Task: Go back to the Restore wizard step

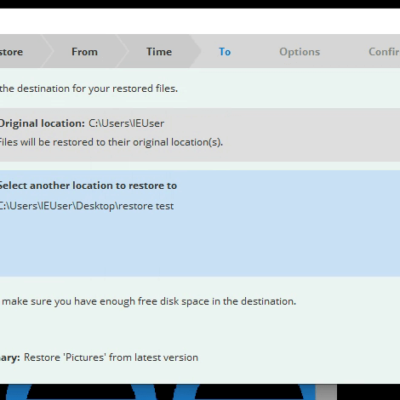Action: click(11, 52)
